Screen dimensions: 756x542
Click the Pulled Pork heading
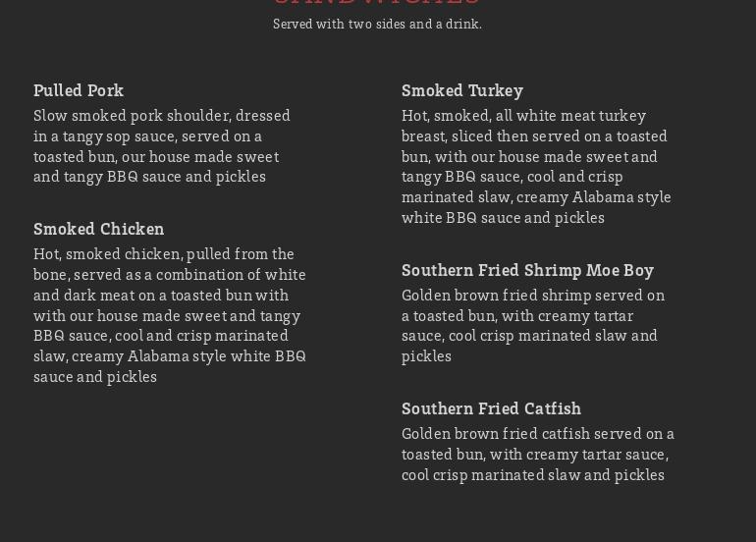pos(79,90)
